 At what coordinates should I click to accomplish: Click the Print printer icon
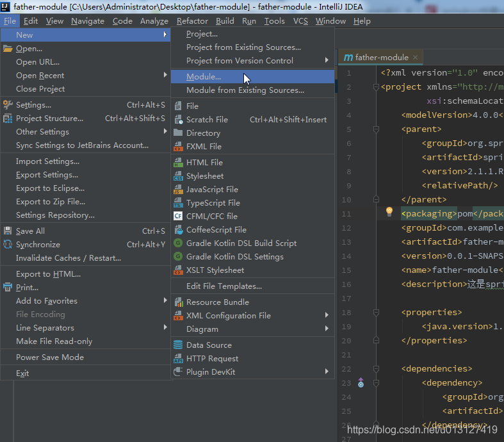pyautogui.click(x=8, y=287)
